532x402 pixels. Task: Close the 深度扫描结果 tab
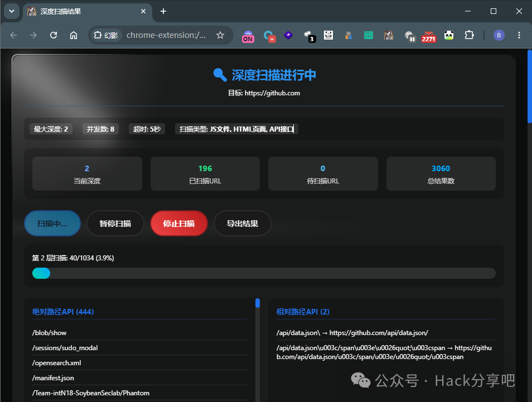tap(143, 11)
